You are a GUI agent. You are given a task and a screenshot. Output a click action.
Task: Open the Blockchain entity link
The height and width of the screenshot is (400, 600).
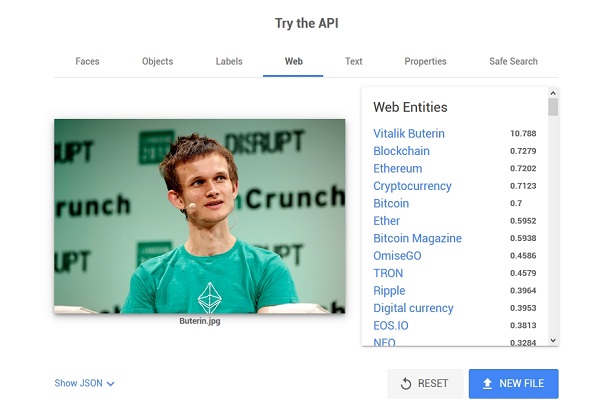coord(401,151)
